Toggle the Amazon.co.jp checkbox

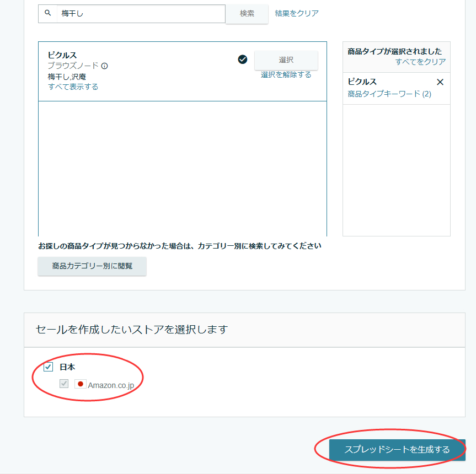coord(64,384)
